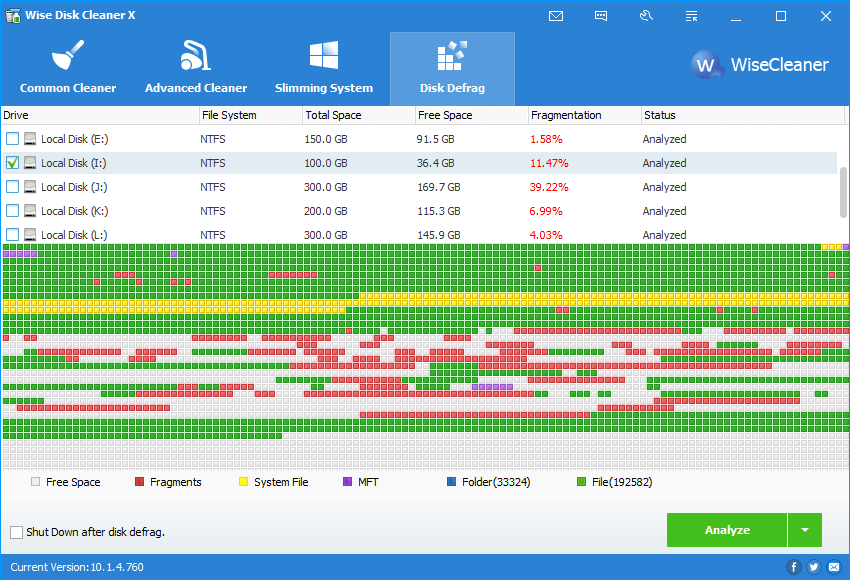Sort by File System column header

(x=251, y=115)
